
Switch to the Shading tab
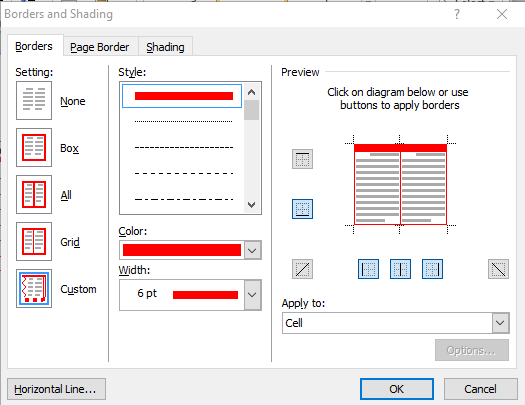point(165,47)
